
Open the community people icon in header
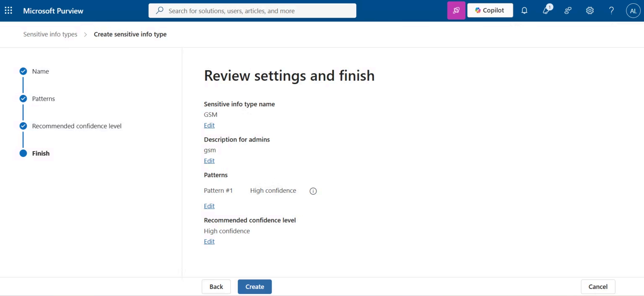click(x=568, y=10)
